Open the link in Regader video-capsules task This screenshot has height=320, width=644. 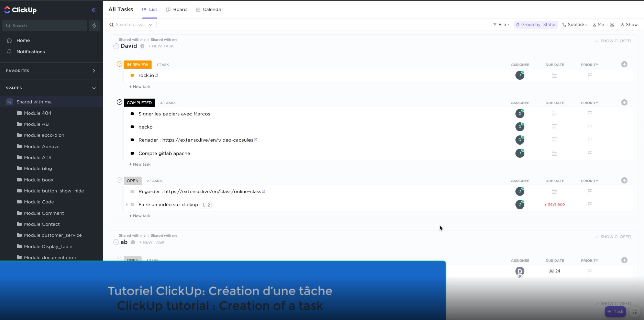[x=256, y=140]
